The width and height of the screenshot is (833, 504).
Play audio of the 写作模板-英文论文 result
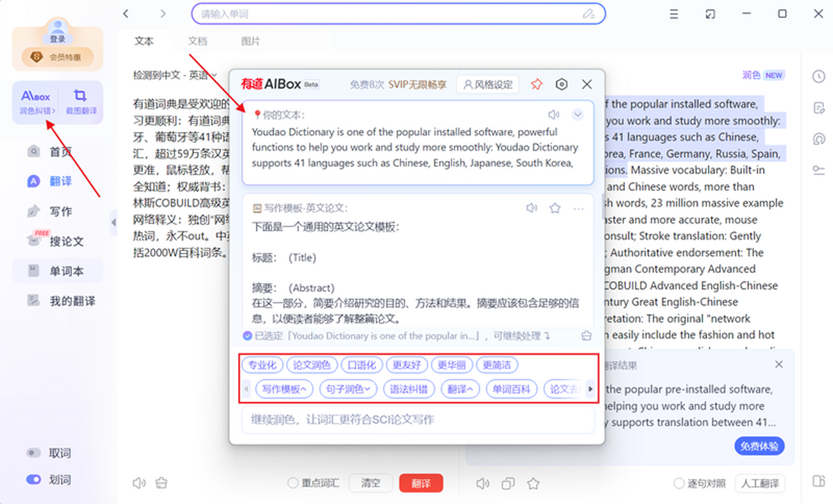point(532,208)
